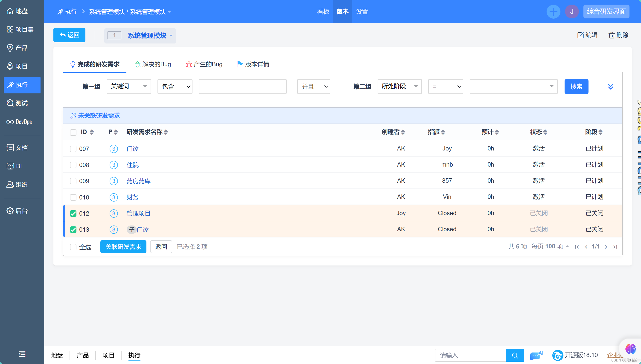Open the 关键词 field dropdown

pos(128,86)
